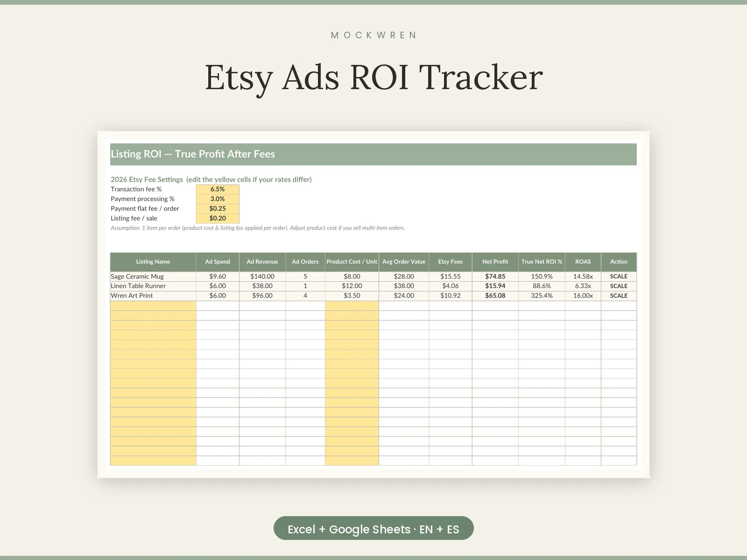Viewport: 747px width, 560px height.
Task: Click the Excel + Google Sheets · EN + ES badge
Action: tap(373, 528)
